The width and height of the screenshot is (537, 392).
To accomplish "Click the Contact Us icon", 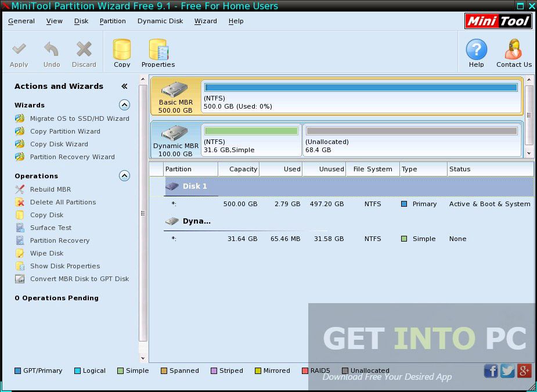I will pyautogui.click(x=513, y=49).
